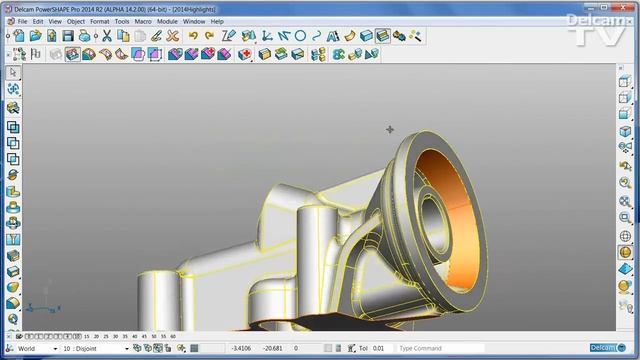Toggle level group 30
Screen dimensions: 640x360
click(x=116, y=337)
